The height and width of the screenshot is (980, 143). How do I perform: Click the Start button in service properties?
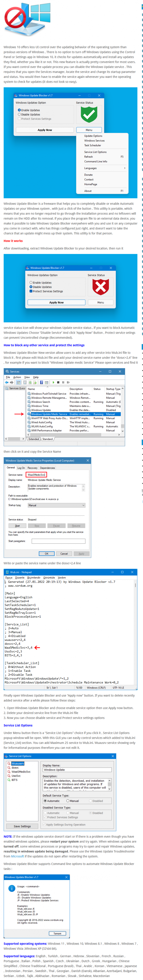(17, 526)
